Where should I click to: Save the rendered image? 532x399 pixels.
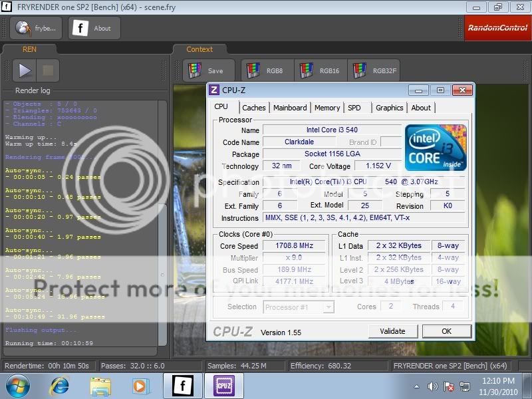point(208,70)
